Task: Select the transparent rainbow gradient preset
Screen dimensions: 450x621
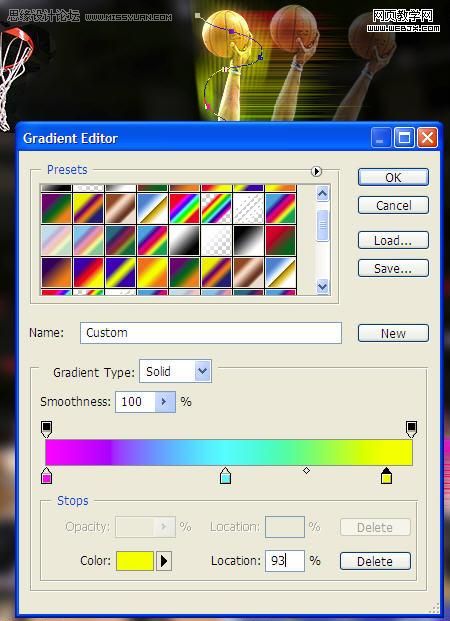Action: [x=216, y=208]
